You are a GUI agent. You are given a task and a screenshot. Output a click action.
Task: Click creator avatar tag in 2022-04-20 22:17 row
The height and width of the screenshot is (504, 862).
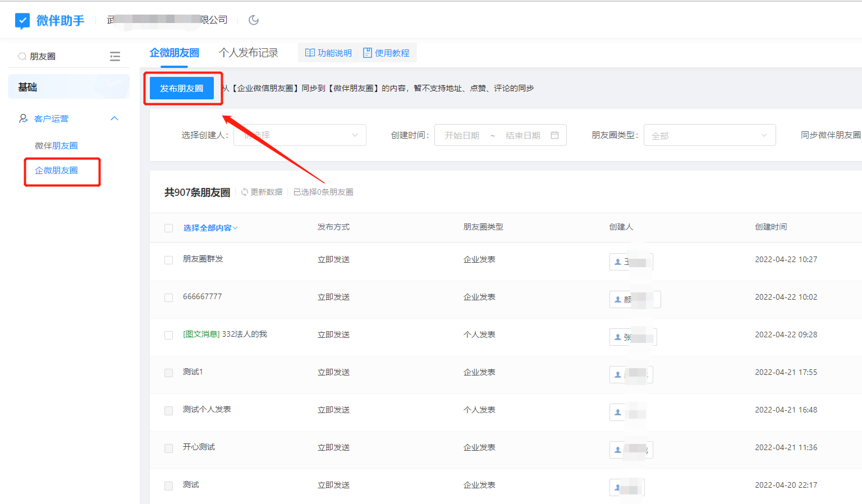coord(627,488)
